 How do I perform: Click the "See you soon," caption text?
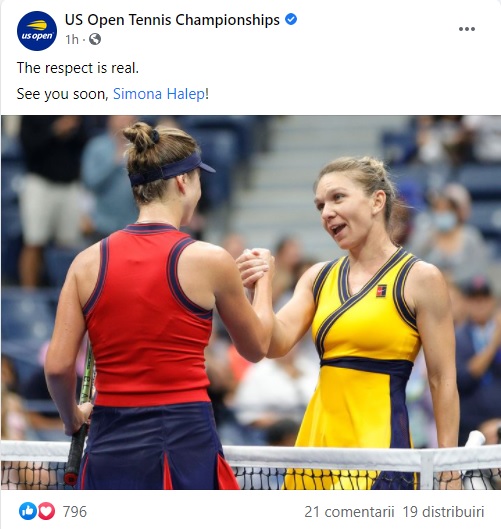(62, 94)
